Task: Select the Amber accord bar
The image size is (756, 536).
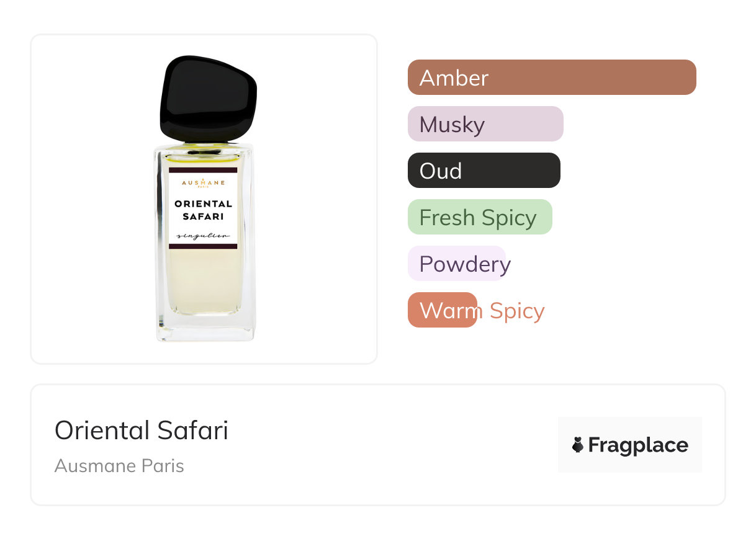Action: point(551,78)
